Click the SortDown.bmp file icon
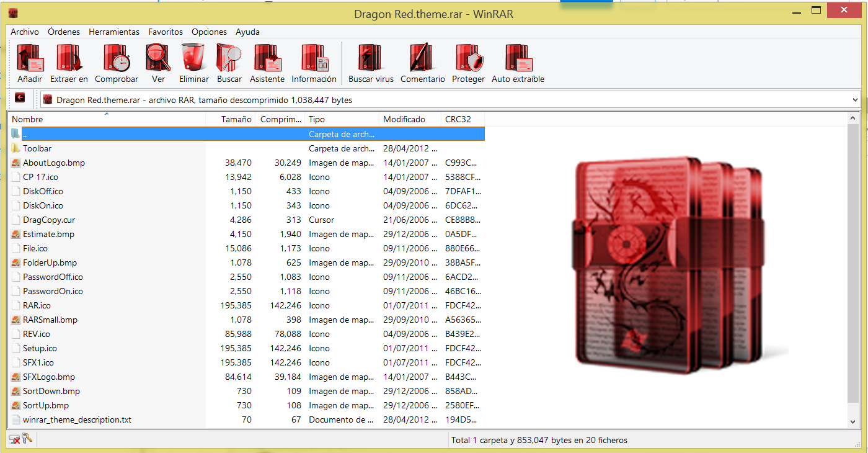Image resolution: width=868 pixels, height=453 pixels. pos(15,391)
